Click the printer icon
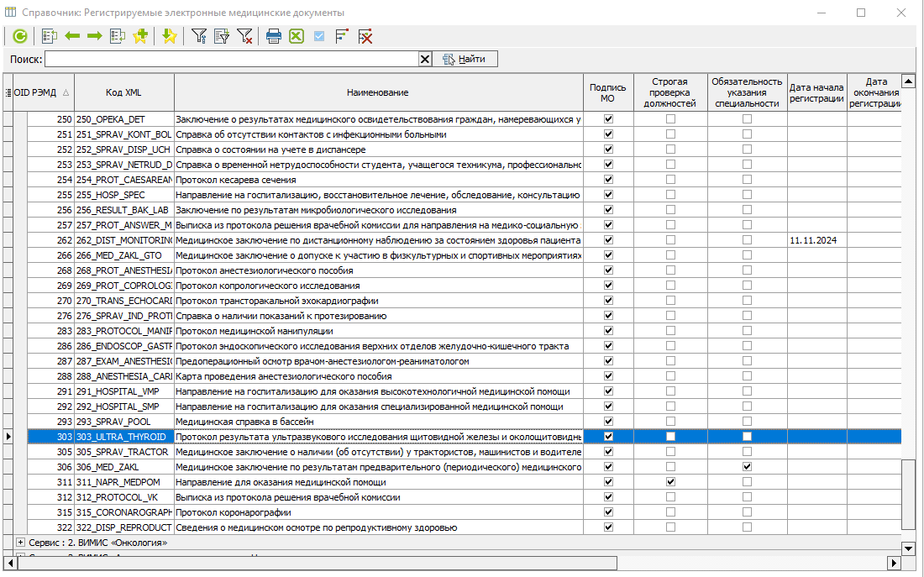 coord(274,37)
